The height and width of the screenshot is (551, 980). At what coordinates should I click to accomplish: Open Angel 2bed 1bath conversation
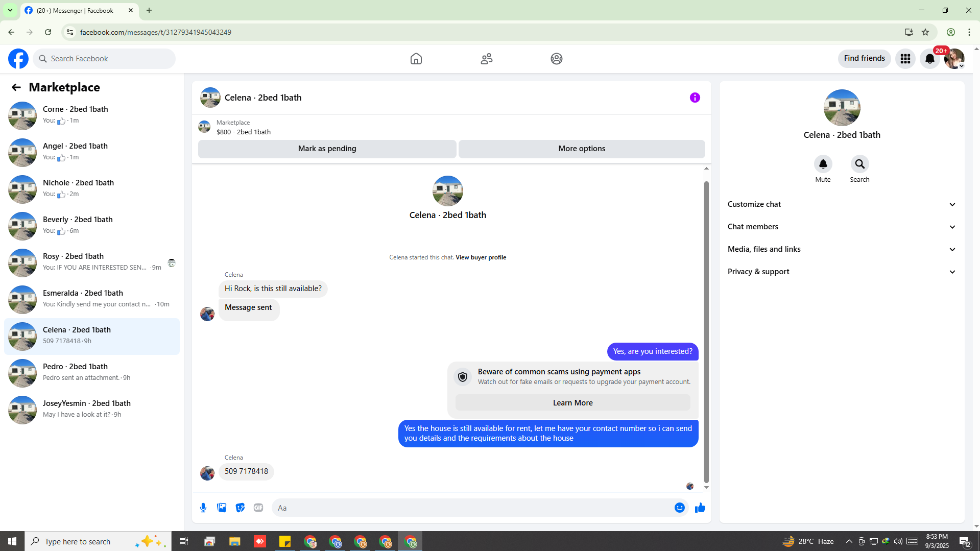[92, 152]
